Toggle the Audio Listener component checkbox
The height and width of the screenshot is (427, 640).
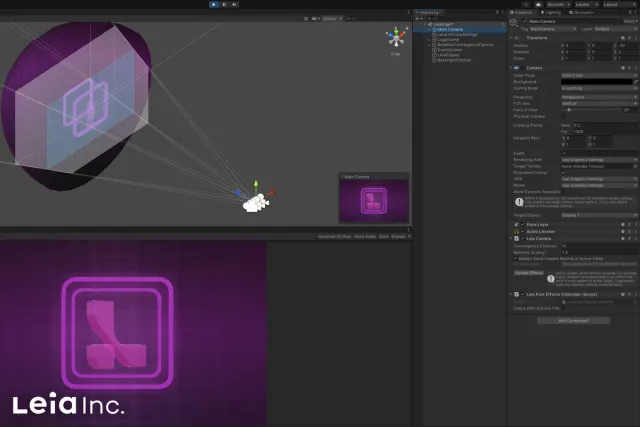pos(522,231)
